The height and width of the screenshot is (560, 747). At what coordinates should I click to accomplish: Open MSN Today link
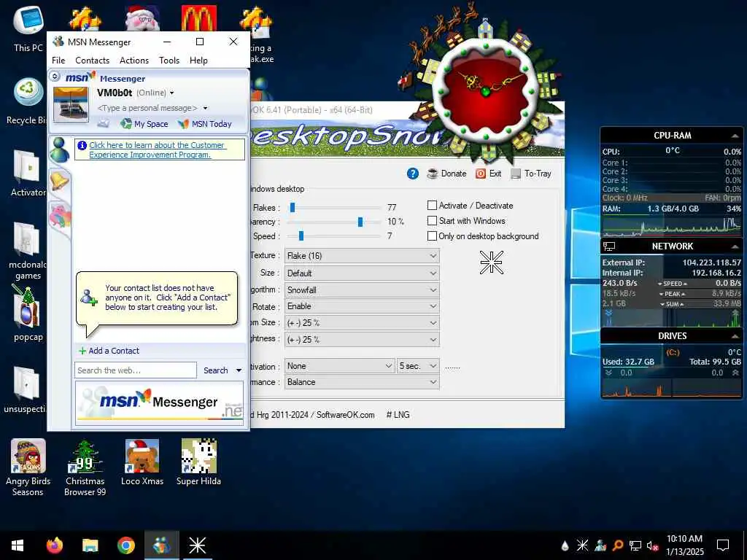pyautogui.click(x=205, y=124)
